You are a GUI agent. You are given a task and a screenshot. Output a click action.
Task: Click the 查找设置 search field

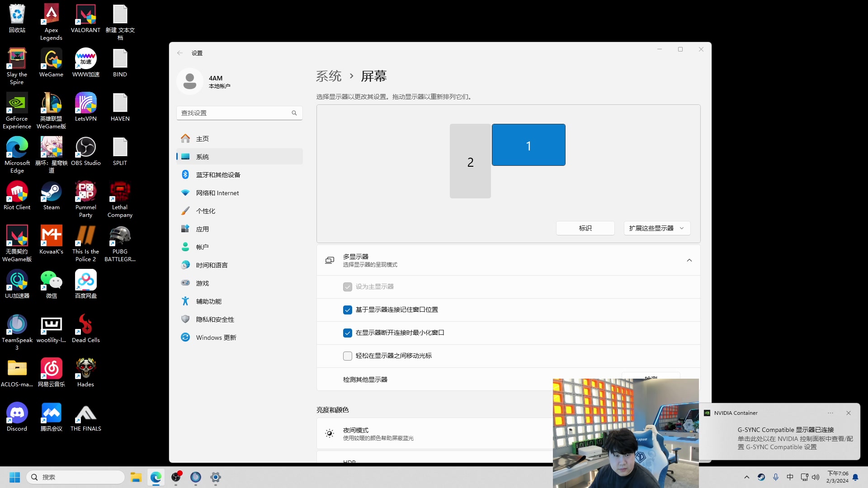235,113
